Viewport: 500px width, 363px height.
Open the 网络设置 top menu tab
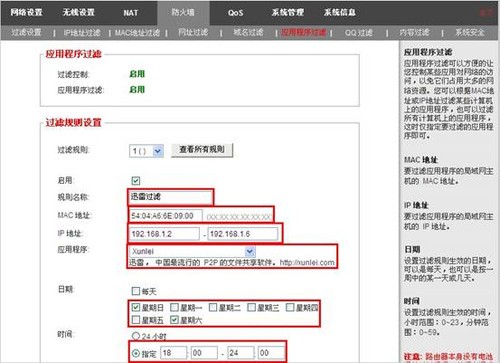(26, 12)
